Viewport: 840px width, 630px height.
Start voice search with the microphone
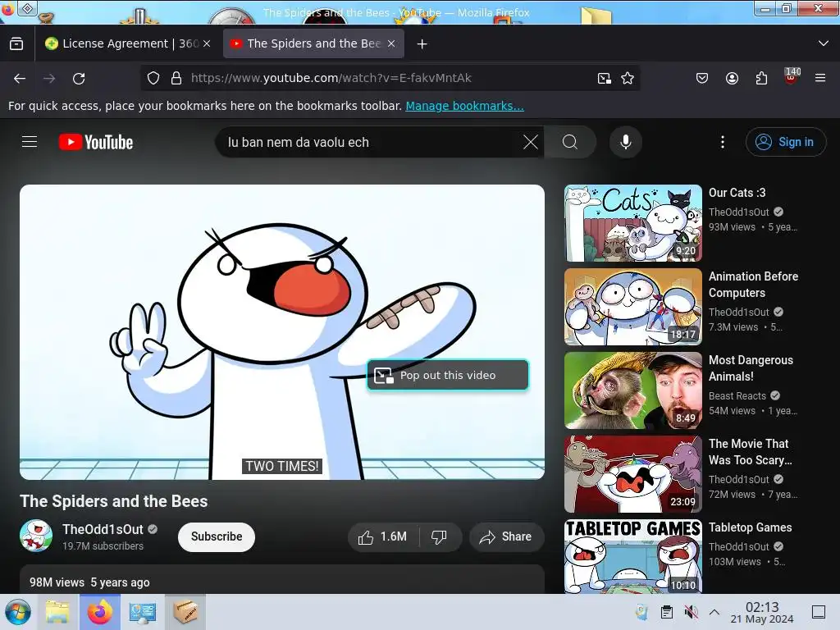point(625,142)
